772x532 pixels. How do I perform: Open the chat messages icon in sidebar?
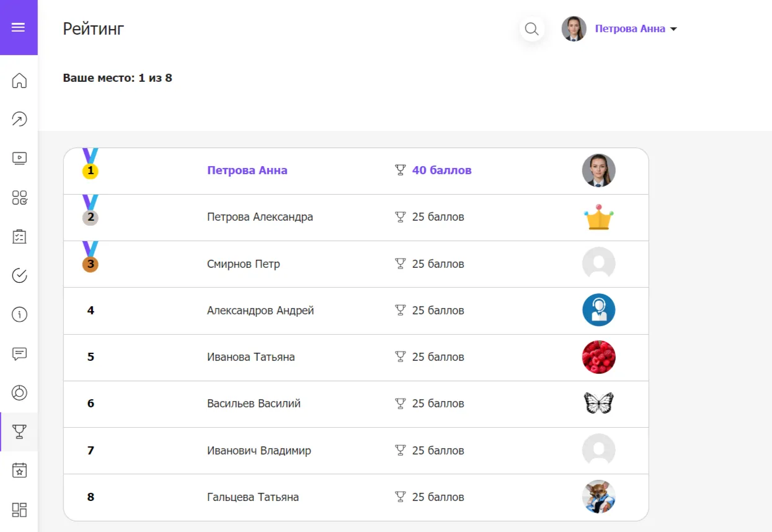19,353
